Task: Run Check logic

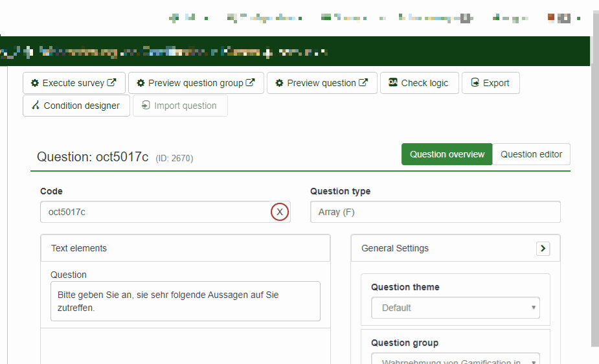Action: tap(420, 83)
